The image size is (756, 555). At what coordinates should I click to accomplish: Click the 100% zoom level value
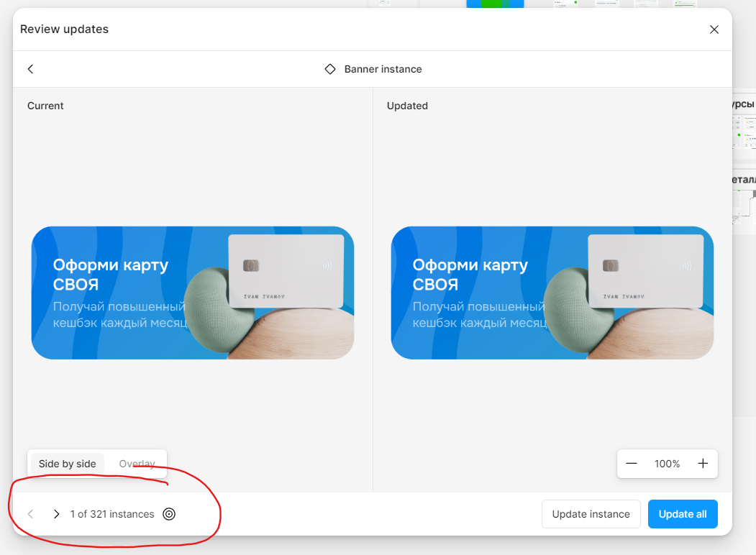667,464
